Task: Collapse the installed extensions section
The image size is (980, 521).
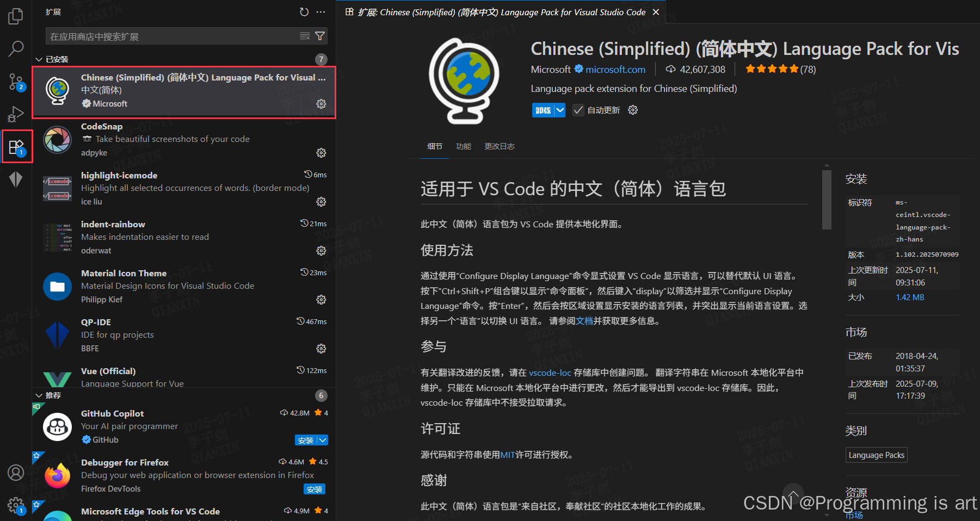Action: coord(39,59)
